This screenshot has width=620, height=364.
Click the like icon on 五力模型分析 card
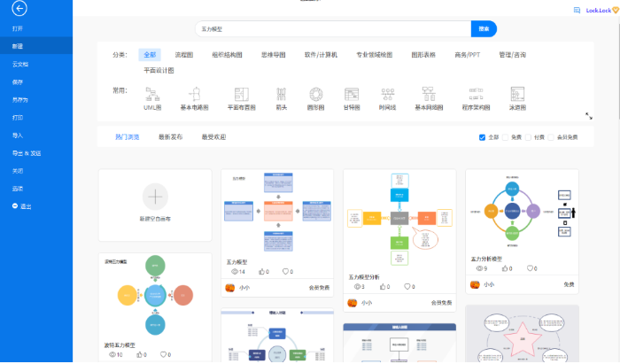pyautogui.click(x=383, y=287)
